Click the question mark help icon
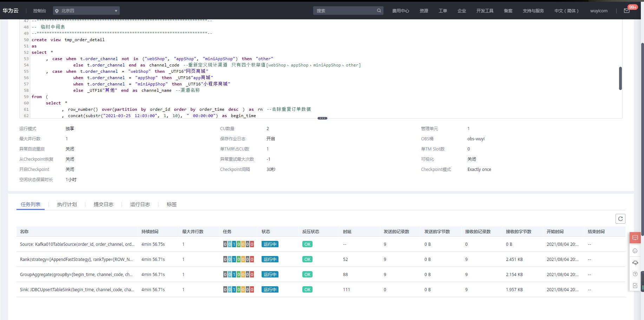 (635, 274)
